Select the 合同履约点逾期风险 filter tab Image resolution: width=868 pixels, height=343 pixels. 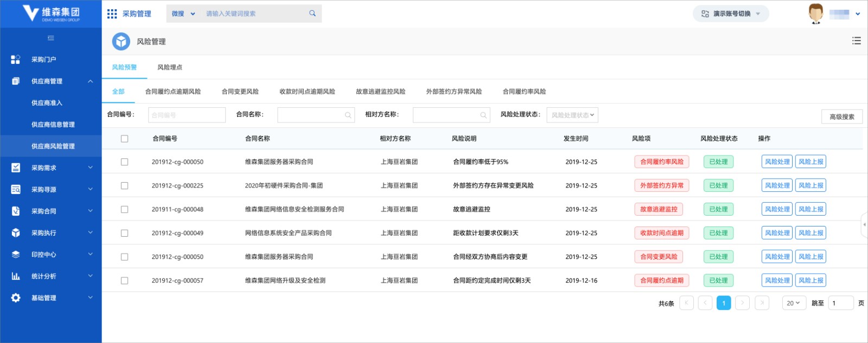click(173, 92)
